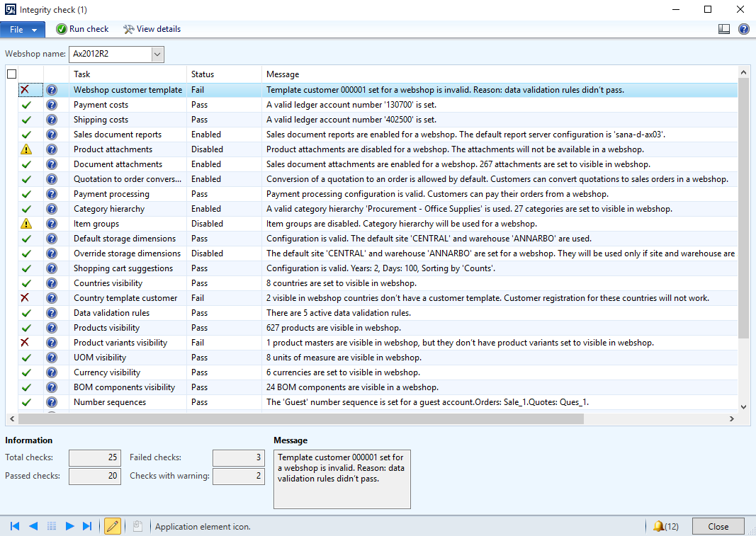Select Quotation to order conversion task
The height and width of the screenshot is (536, 756).
coord(128,179)
